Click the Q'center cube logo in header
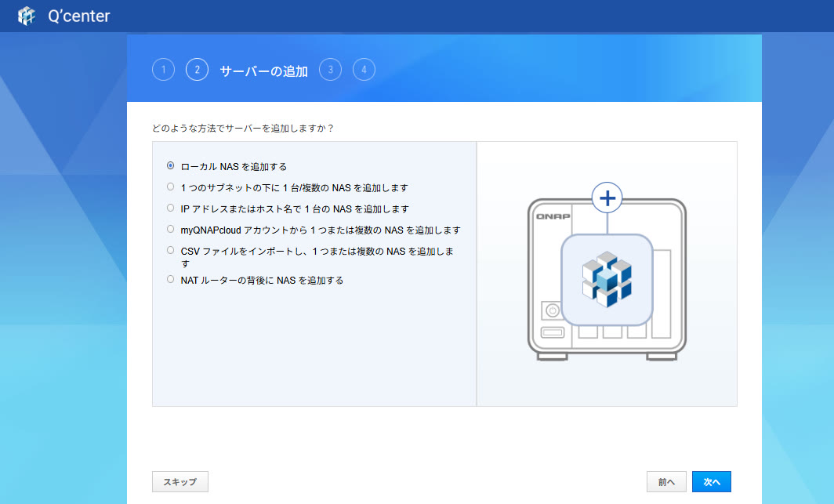This screenshot has width=834, height=504. [x=27, y=16]
